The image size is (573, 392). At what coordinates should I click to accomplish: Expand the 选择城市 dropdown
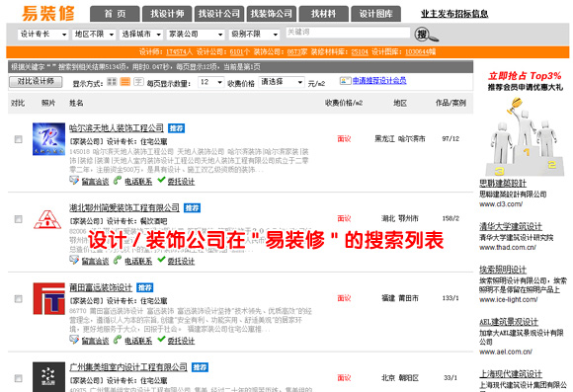point(140,35)
